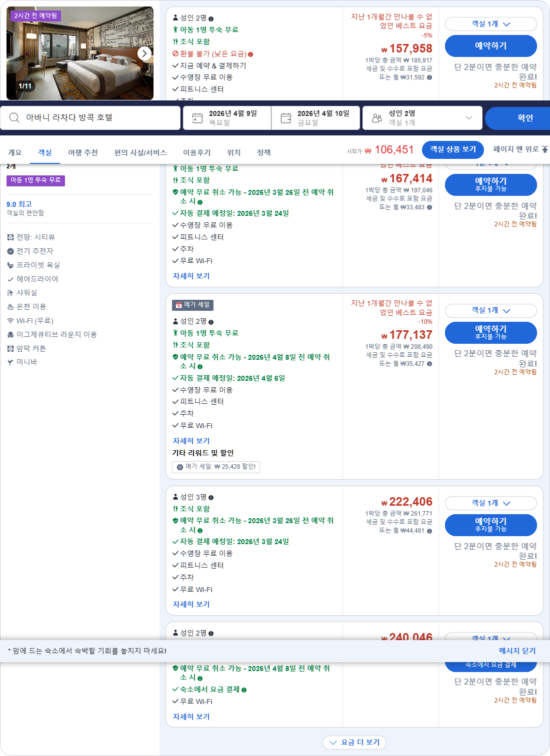This screenshot has height=756, width=550.
Task: Open 자세히 보기 under ₩222,406 rate
Action: pyautogui.click(x=191, y=605)
